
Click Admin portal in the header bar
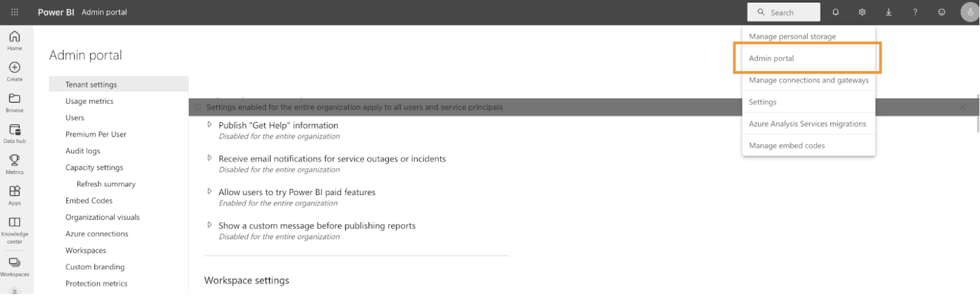104,12
